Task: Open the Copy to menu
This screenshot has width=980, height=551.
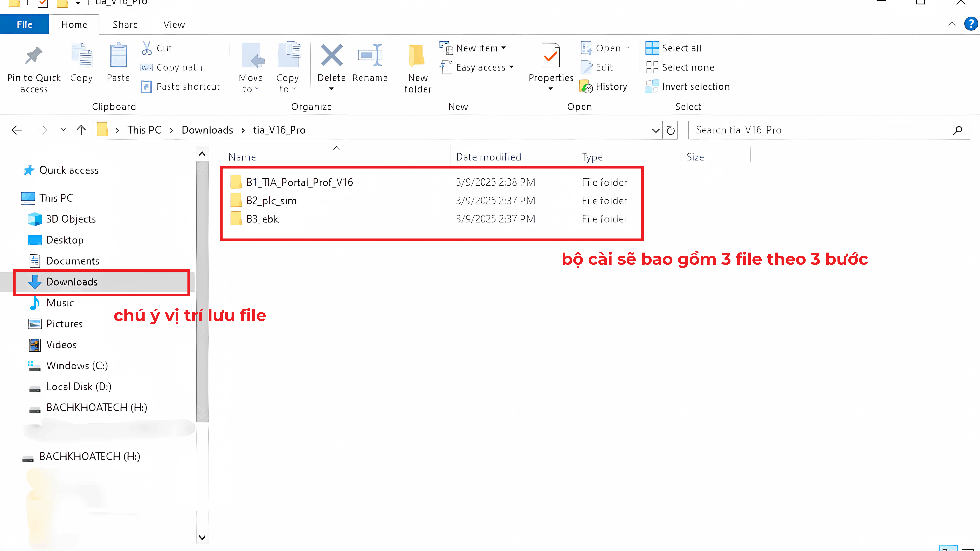Action: coord(288,68)
